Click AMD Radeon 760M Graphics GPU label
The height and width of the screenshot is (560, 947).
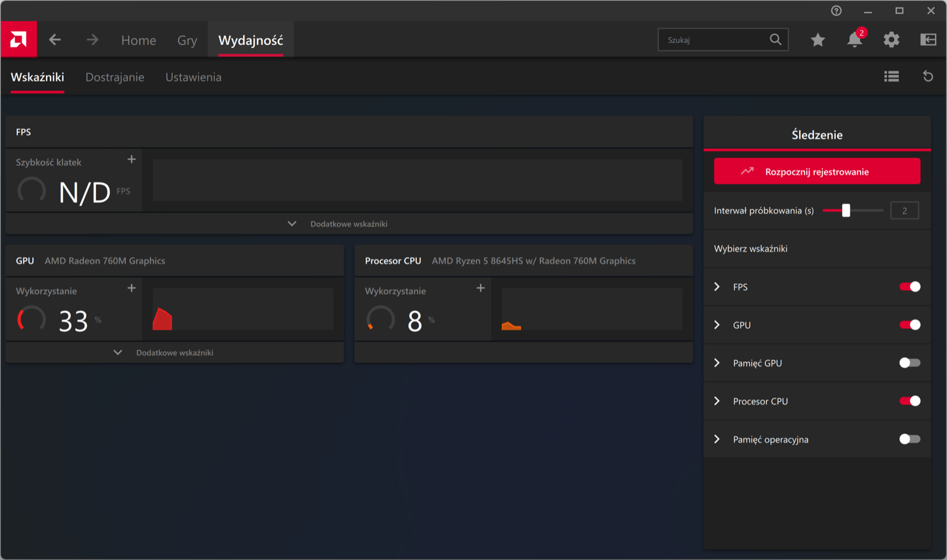pos(105,261)
